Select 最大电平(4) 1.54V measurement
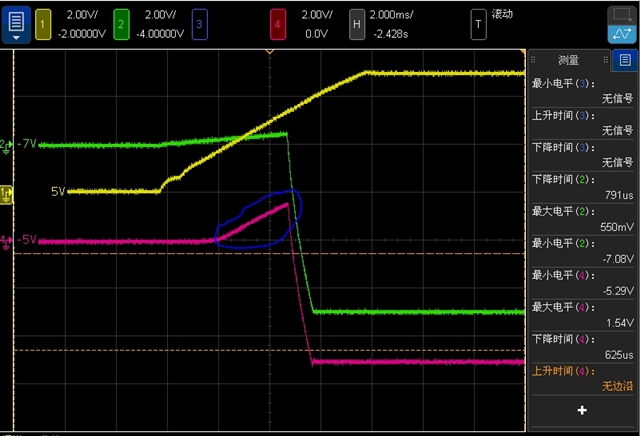Viewport: 640px width, 436px height. (582, 315)
